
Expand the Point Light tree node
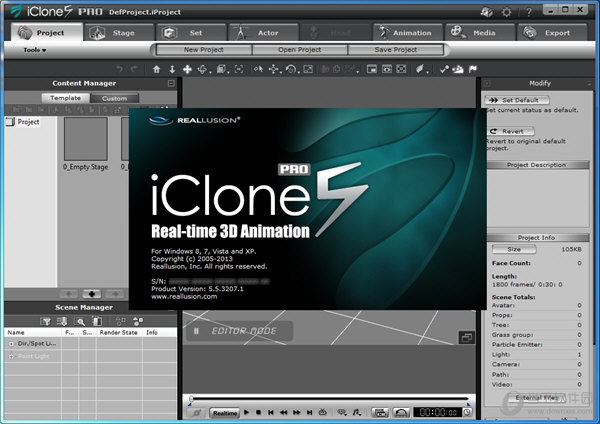(11, 355)
